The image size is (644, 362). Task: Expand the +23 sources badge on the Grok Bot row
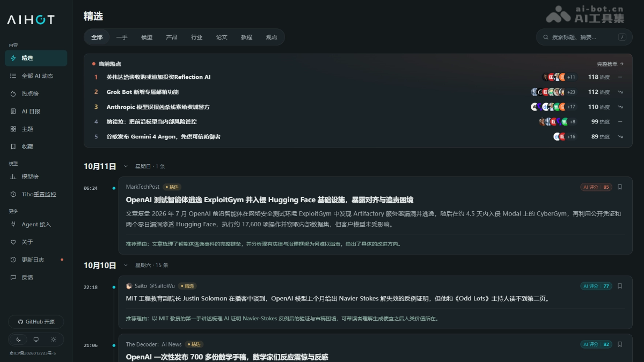[571, 92]
